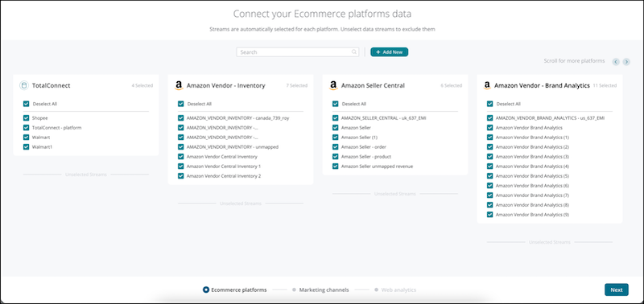The height and width of the screenshot is (304, 644).
Task: Uncheck AMAZON_VENDOR_INVENTORY - unmapped stream
Action: 180,147
